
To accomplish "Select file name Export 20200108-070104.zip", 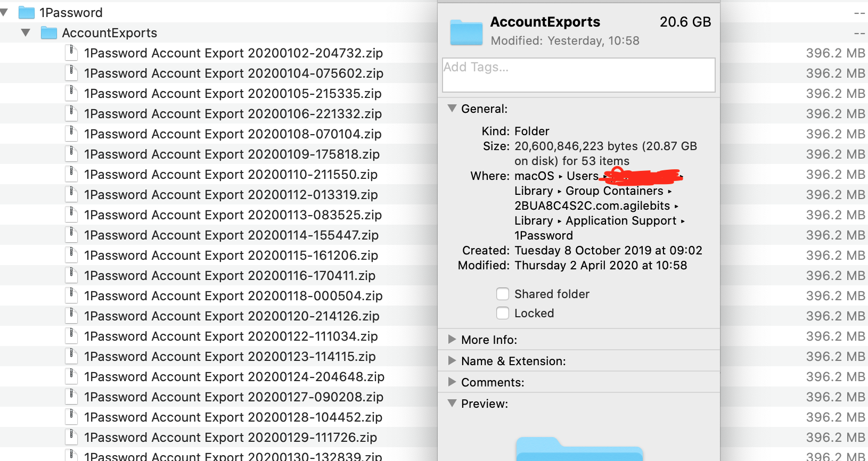I will [233, 134].
